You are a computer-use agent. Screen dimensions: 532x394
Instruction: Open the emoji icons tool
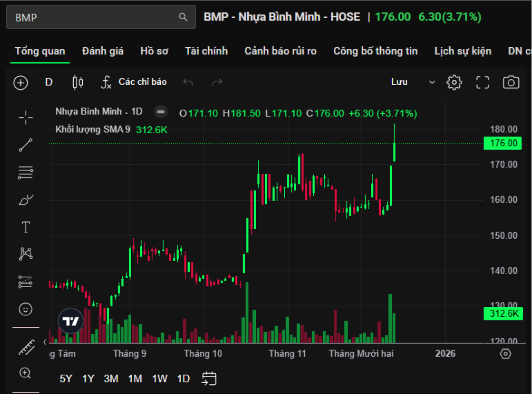(26, 308)
